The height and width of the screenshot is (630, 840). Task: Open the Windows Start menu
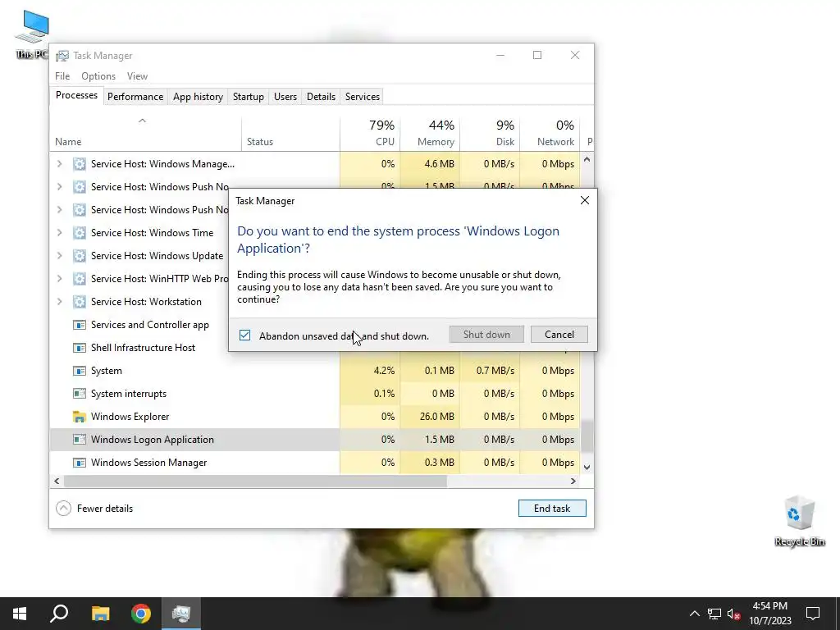click(x=20, y=614)
